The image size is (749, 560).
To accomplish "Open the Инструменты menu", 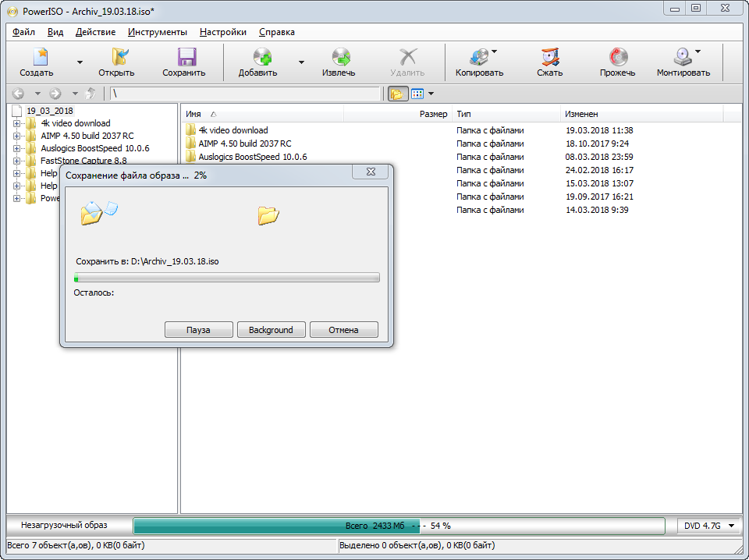I will point(158,32).
